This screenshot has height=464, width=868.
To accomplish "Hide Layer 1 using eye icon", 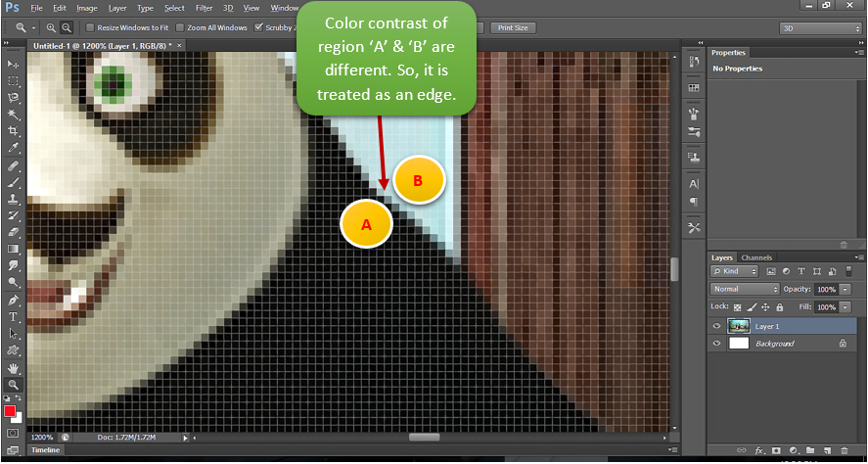I will click(717, 326).
